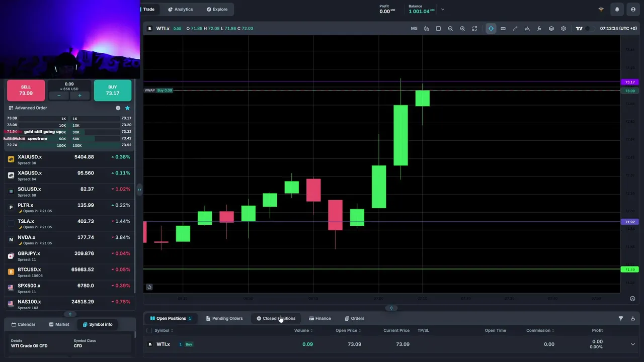
Task: Decrease order volume with minus button
Action: 59,96
